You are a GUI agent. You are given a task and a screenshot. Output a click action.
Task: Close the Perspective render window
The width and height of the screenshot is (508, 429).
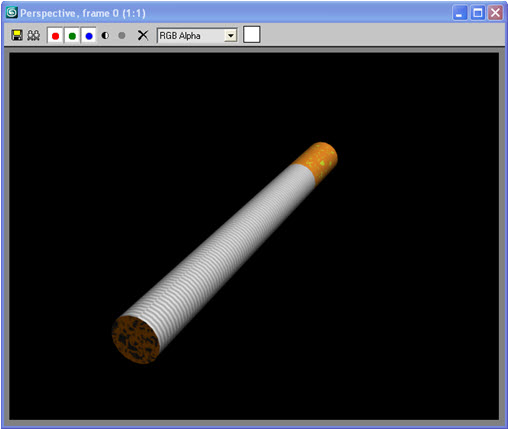coord(496,13)
